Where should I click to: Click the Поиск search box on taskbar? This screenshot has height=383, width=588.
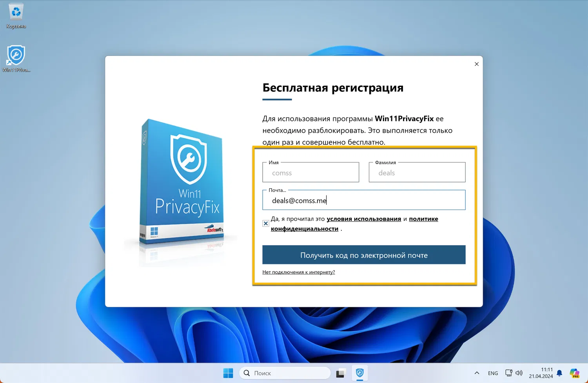(285, 373)
